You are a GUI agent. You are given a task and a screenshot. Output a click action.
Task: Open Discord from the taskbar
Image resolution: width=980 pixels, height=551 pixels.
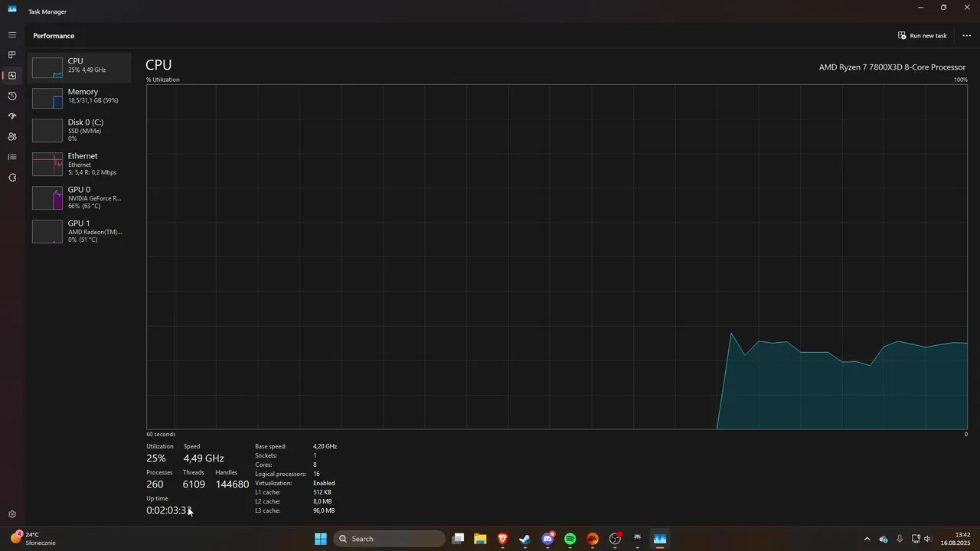[547, 539]
